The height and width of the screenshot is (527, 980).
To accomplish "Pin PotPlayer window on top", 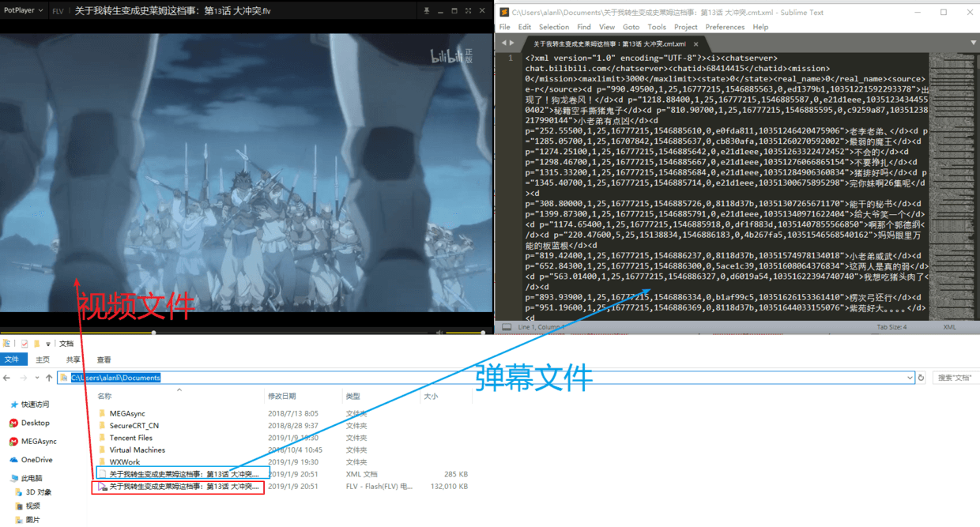I will pos(427,11).
